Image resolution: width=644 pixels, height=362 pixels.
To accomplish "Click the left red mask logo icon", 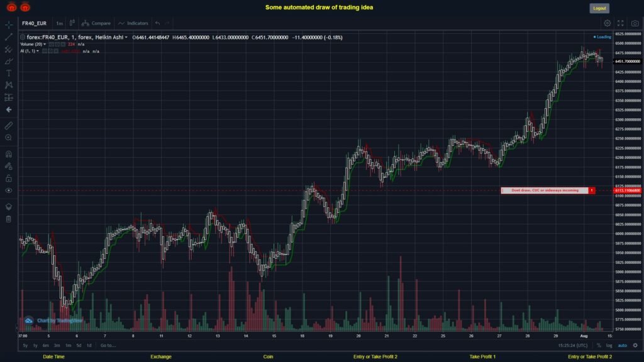I will (11, 7).
